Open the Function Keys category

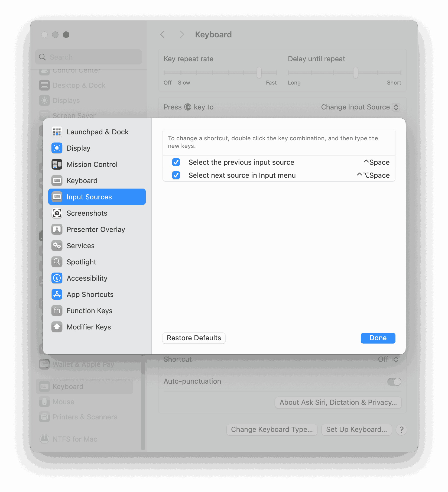tap(89, 311)
